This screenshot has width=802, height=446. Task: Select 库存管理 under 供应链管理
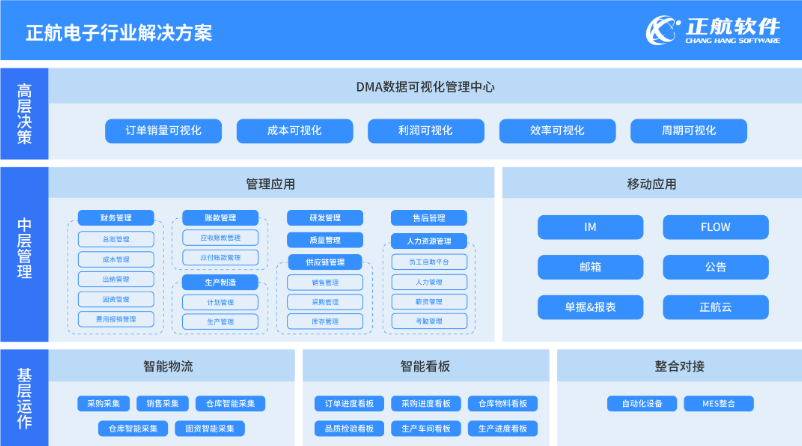click(x=324, y=321)
